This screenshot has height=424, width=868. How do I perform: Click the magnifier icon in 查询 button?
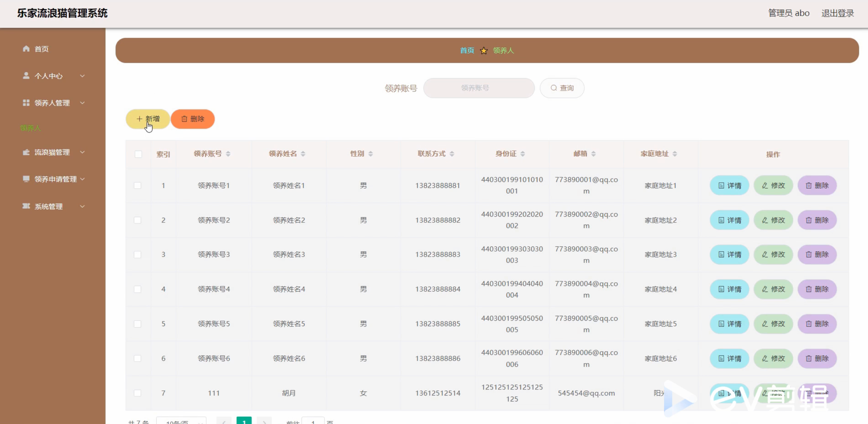click(x=554, y=88)
